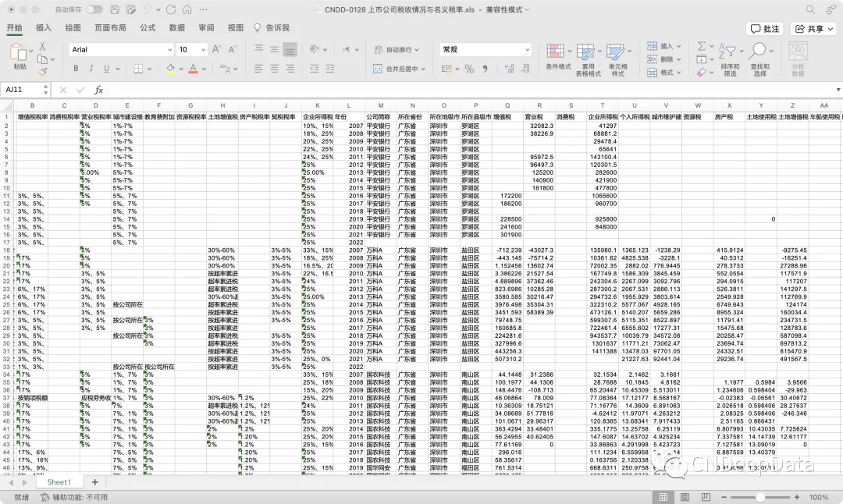Open the 格式 cells dropdown

tap(664, 72)
